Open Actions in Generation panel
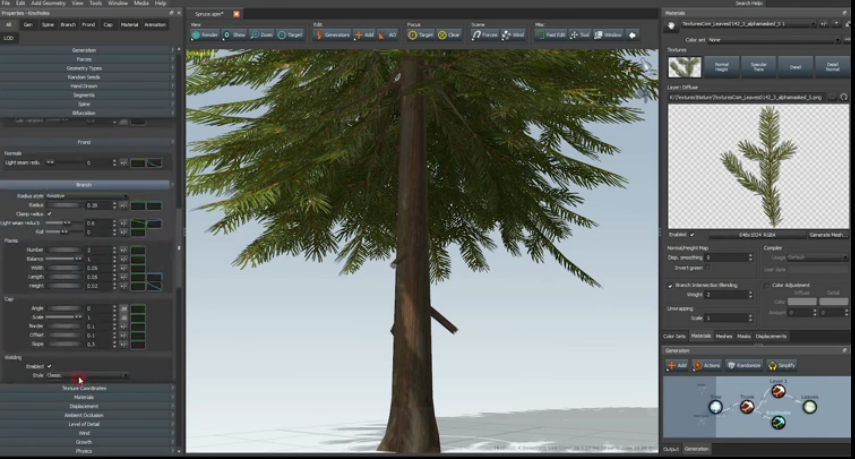855x459 pixels. pos(707,365)
